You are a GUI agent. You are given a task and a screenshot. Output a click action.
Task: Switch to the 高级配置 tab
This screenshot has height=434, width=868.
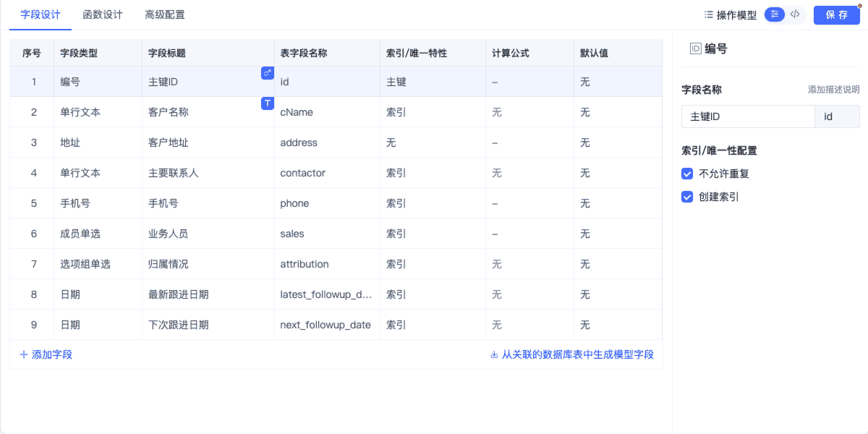click(165, 14)
